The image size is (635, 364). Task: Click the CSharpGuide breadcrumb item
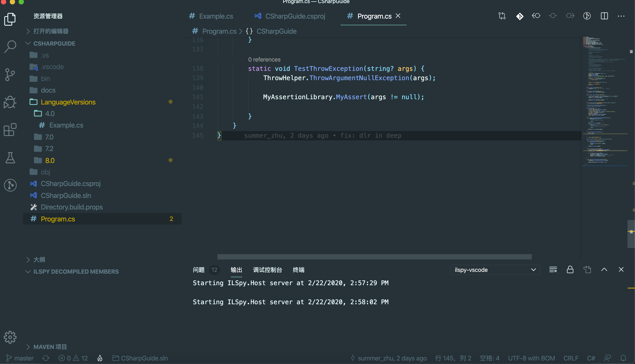click(x=276, y=31)
